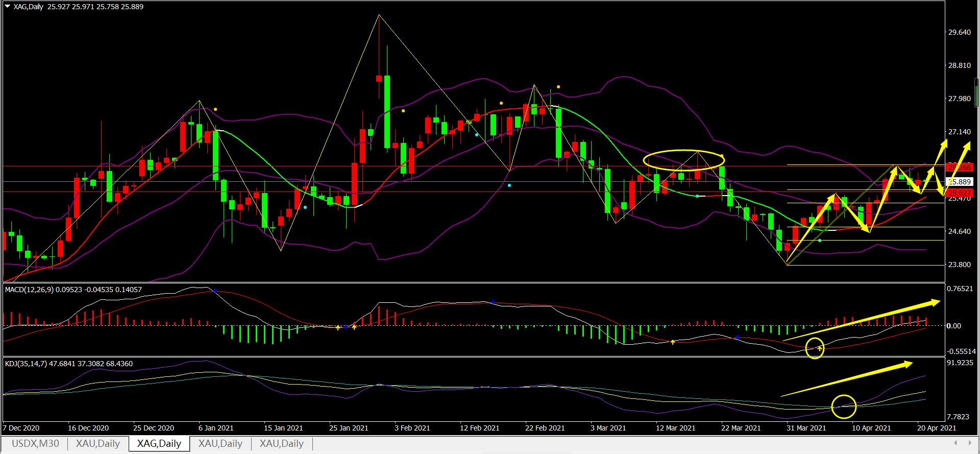Screen dimensions: 980x454
Task: Select the yellow circle on the KDJ crossover
Action: coord(843,407)
